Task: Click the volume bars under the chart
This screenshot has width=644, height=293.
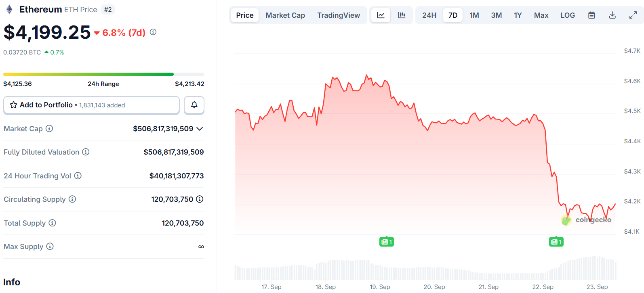Action: [425, 268]
